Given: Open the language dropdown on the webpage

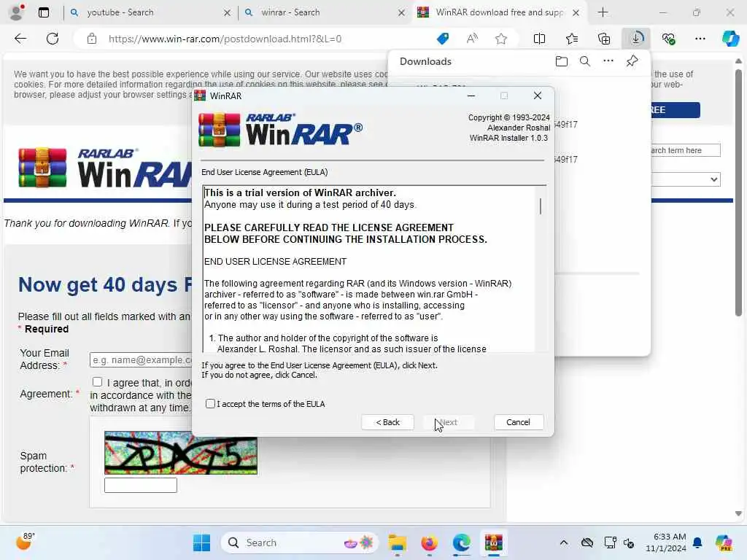Looking at the screenshot, I should (686, 179).
